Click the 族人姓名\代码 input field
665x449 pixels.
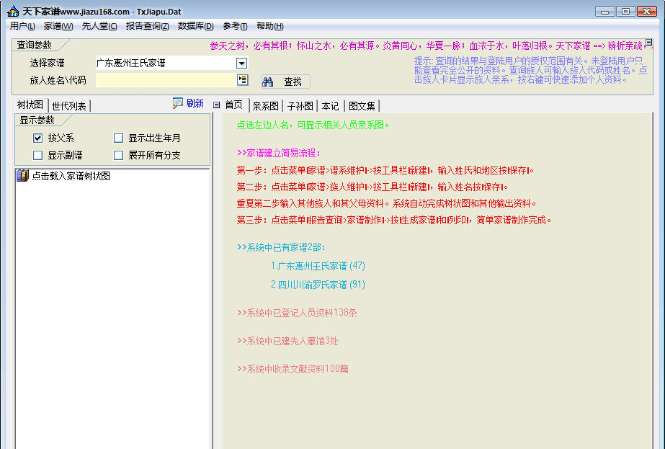[166, 80]
